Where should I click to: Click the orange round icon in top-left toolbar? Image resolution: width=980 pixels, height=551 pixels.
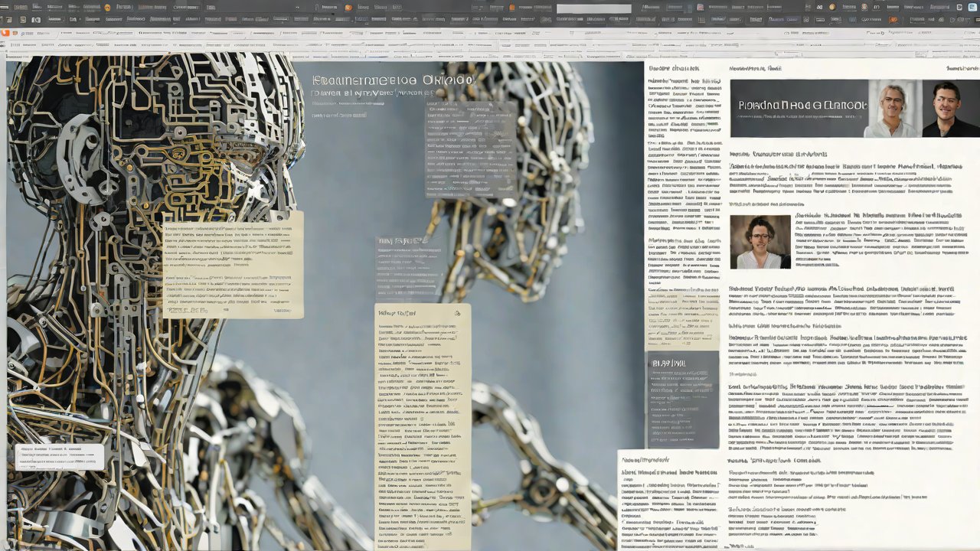point(107,8)
